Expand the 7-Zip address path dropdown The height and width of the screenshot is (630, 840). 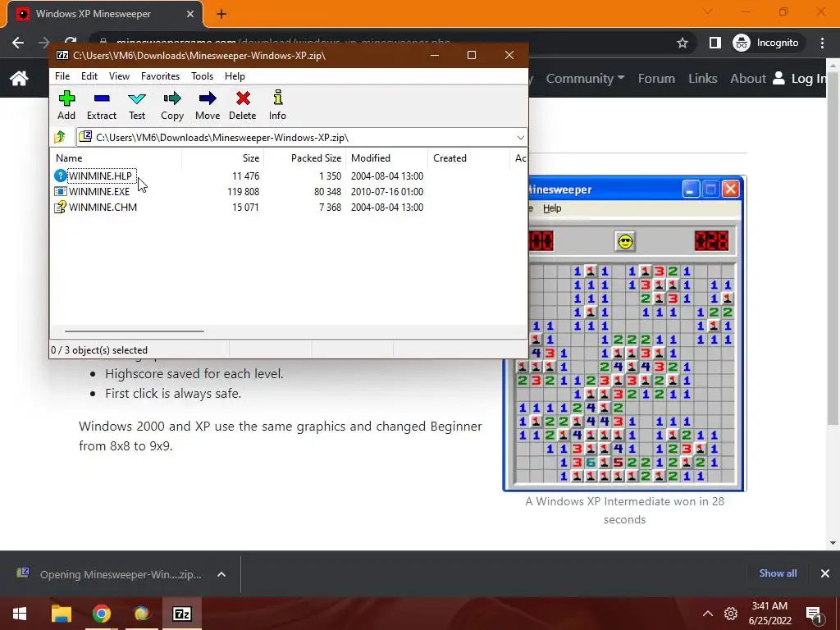point(520,138)
